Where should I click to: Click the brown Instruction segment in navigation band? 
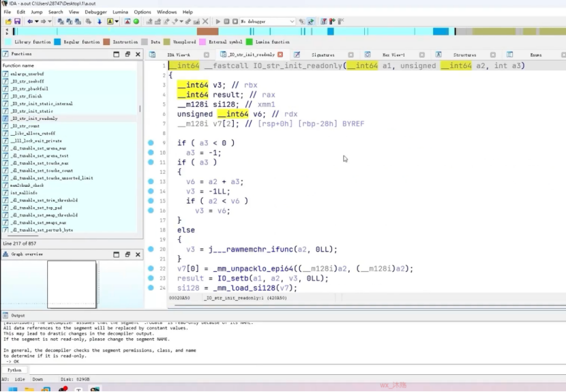[x=207, y=32]
